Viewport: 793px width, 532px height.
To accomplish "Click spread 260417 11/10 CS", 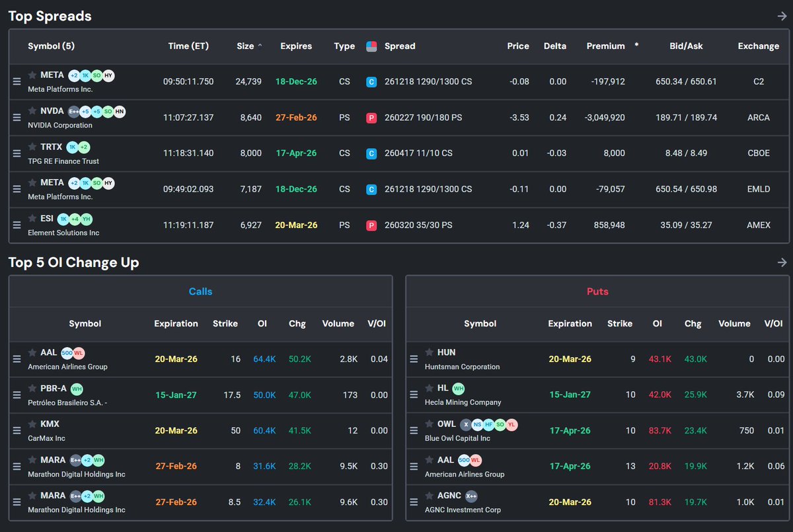I will click(419, 153).
